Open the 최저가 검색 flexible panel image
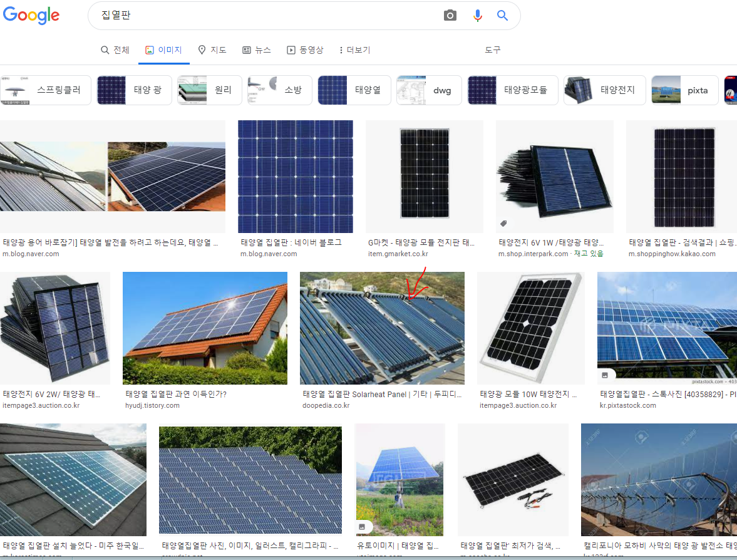The image size is (737, 560). point(513,480)
